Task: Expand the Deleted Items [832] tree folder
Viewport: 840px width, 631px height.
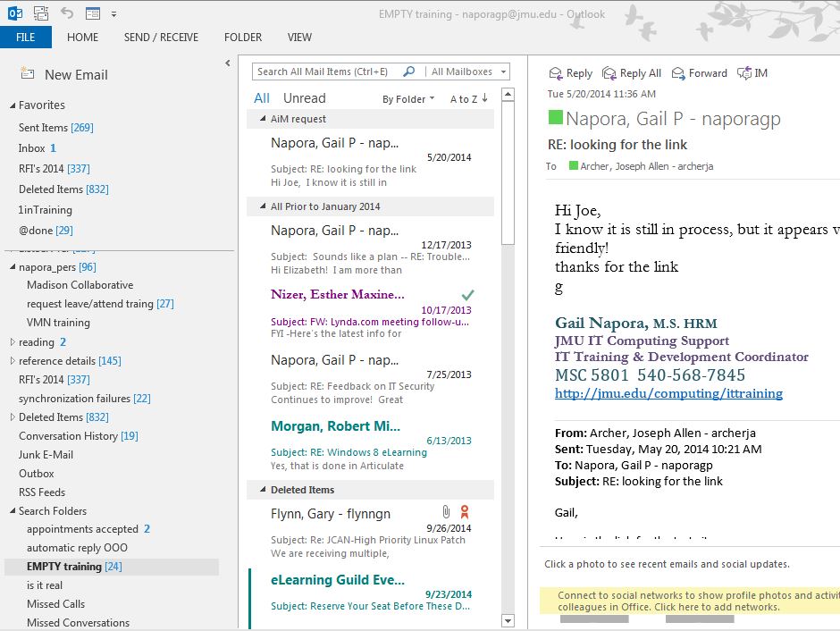Action: [13, 416]
